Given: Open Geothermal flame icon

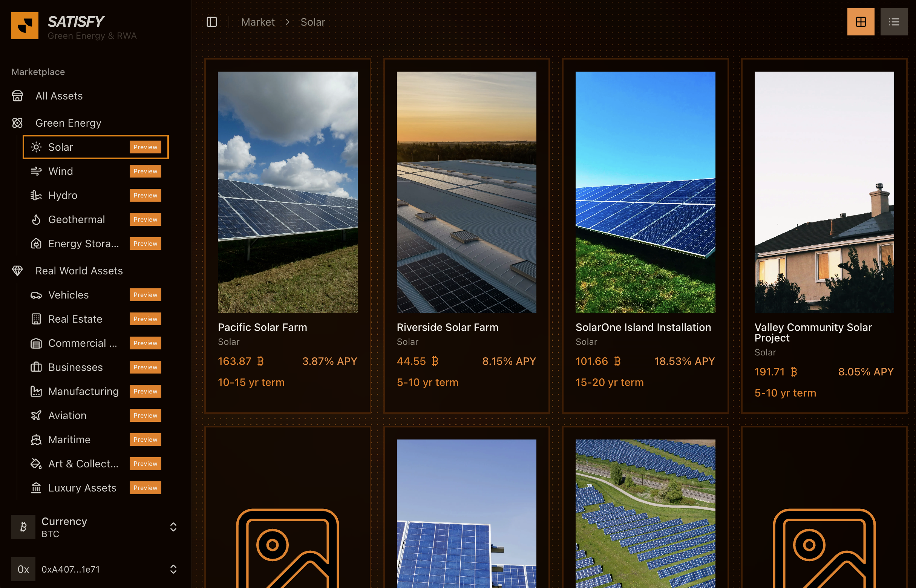Looking at the screenshot, I should [36, 219].
